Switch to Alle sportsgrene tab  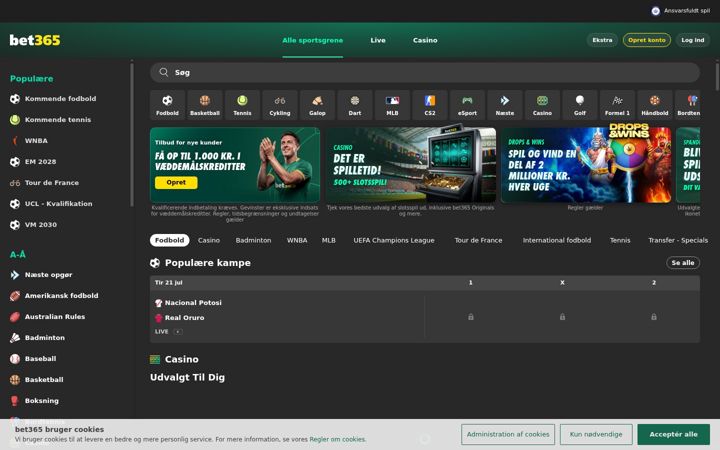[x=313, y=40]
